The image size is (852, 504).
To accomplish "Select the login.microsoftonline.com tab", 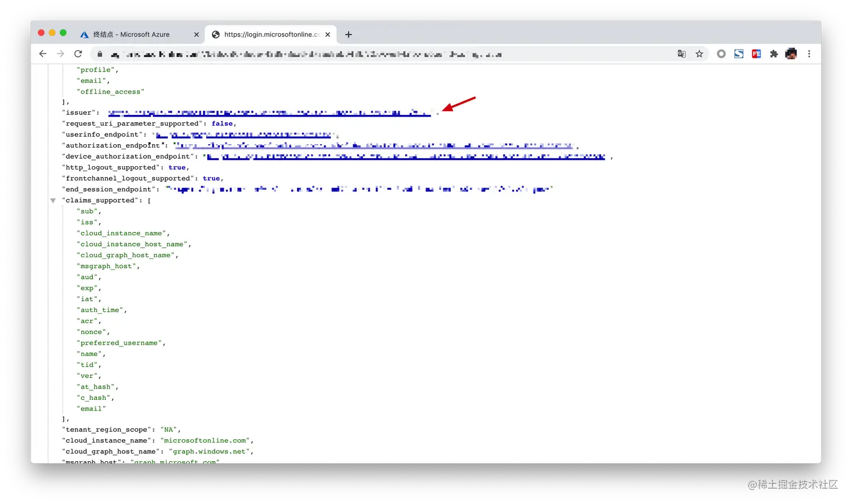I will [270, 34].
